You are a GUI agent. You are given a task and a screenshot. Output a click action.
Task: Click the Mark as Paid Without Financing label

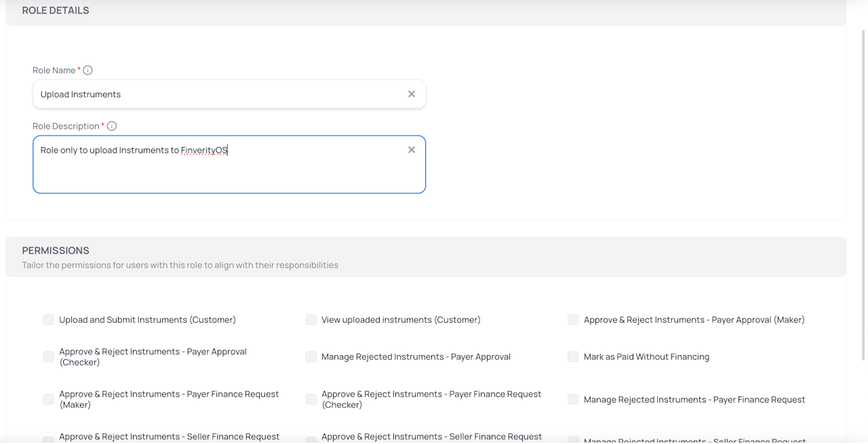pos(646,357)
